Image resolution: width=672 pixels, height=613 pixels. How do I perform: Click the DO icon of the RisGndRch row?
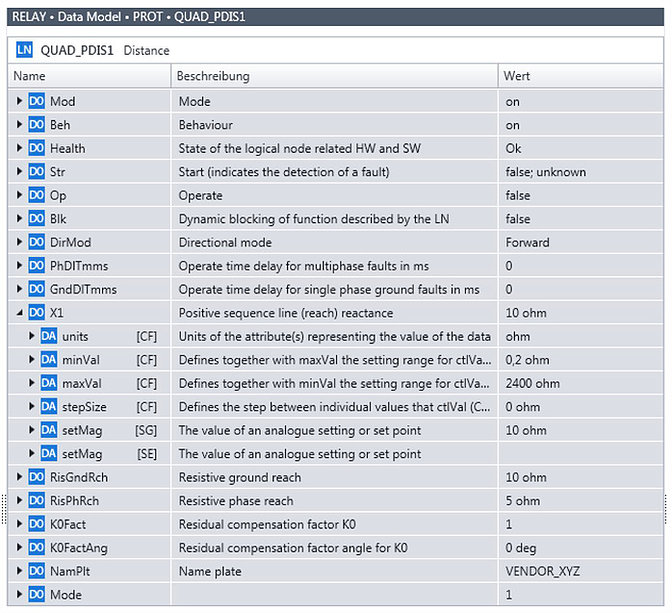tap(36, 477)
